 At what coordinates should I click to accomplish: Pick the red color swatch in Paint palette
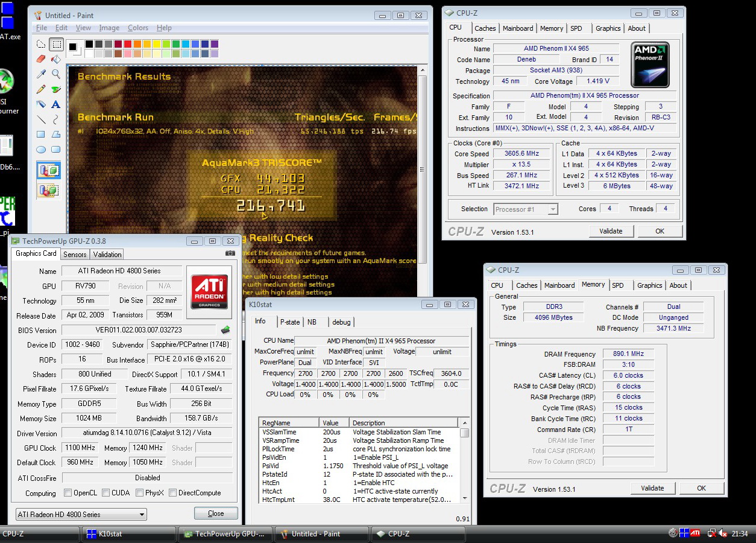[x=128, y=44]
